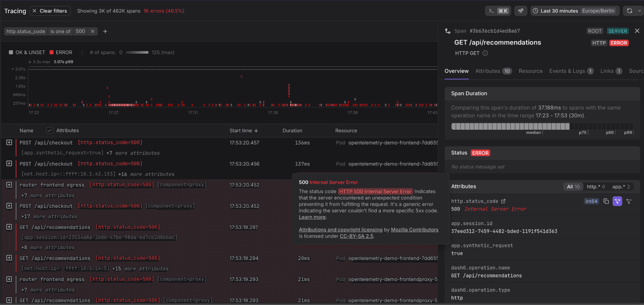Click the 17:53:20.457 start time cell

point(244,143)
